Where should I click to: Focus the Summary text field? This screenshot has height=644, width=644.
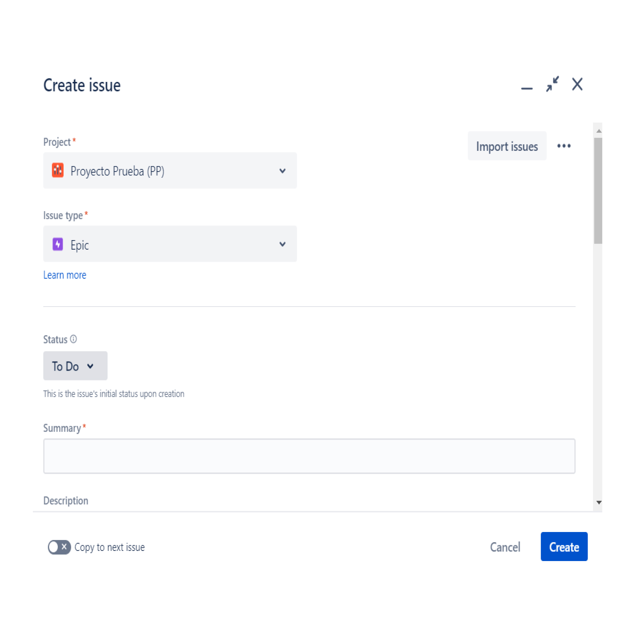pos(309,456)
